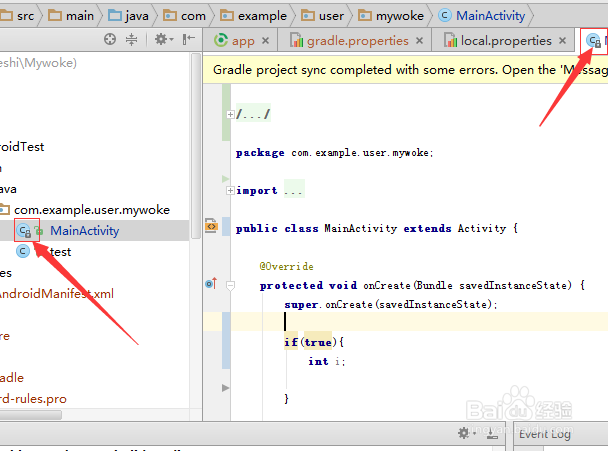Image resolution: width=608 pixels, height=451 pixels.
Task: Click the project panel vertical scrollbar
Action: (x=196, y=146)
